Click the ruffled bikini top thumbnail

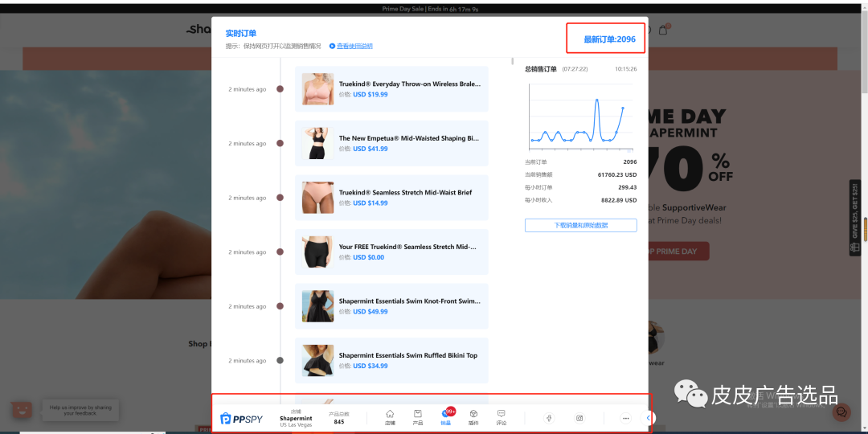(x=317, y=360)
